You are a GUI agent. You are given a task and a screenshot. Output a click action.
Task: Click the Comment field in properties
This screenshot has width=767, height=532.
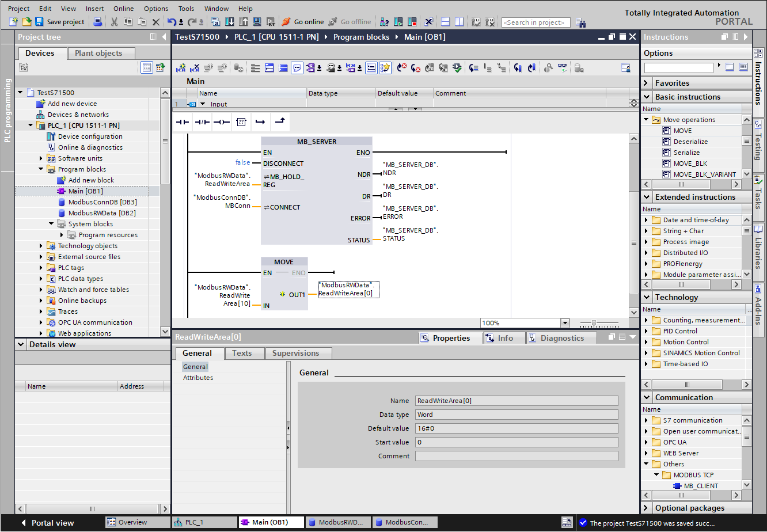click(517, 456)
